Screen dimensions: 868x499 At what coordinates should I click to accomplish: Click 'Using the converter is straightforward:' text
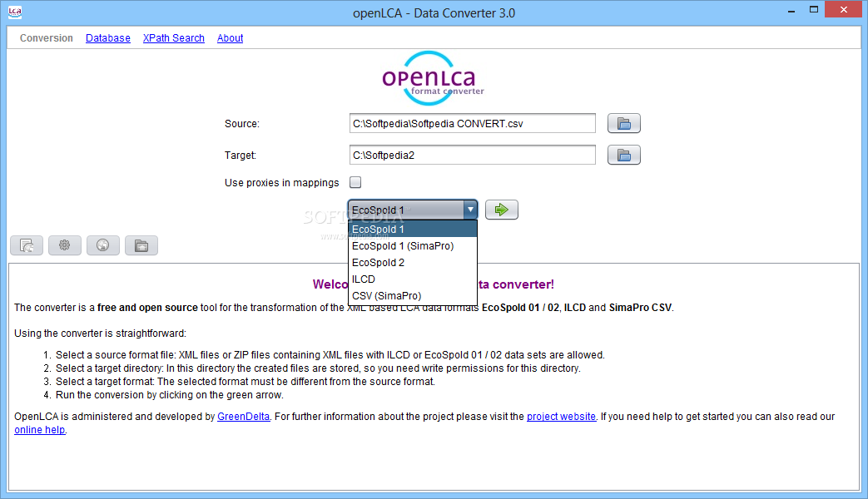[100, 333]
